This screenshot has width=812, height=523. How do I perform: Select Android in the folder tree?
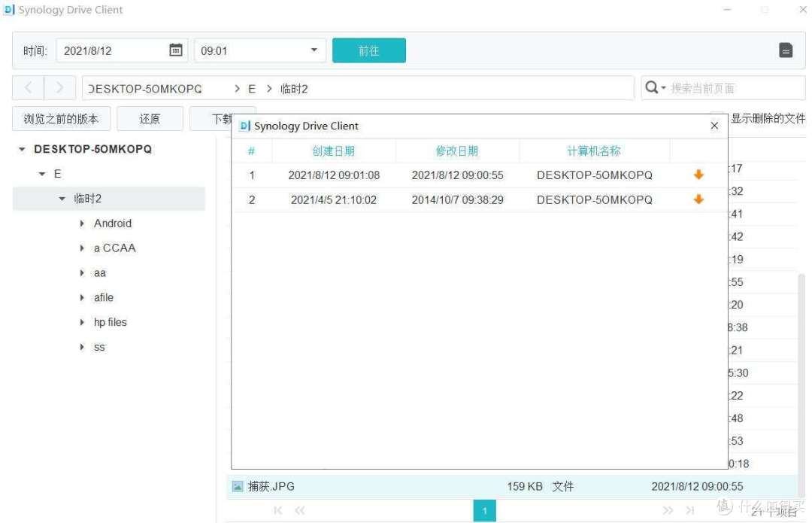tap(113, 223)
